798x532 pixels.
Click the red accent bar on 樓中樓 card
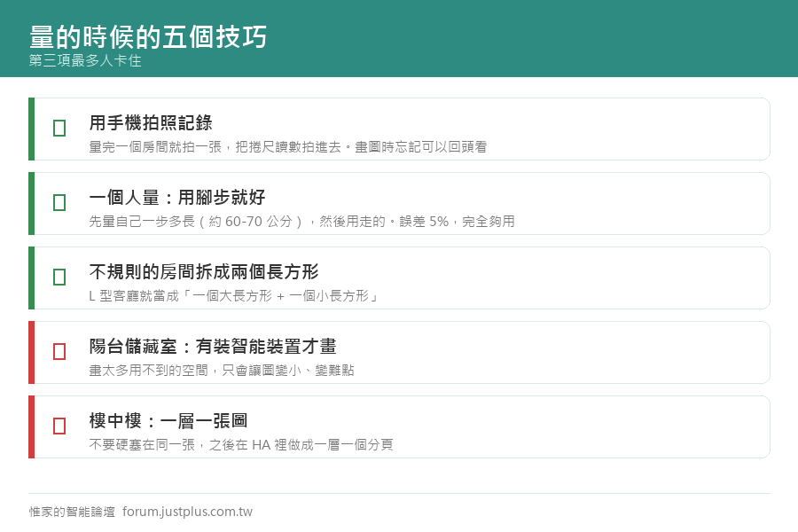32,426
